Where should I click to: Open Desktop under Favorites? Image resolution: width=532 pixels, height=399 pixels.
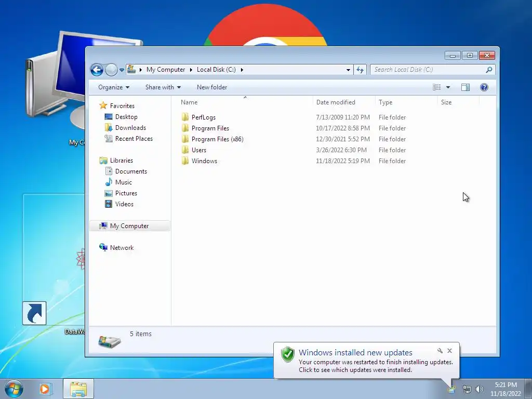coord(126,117)
